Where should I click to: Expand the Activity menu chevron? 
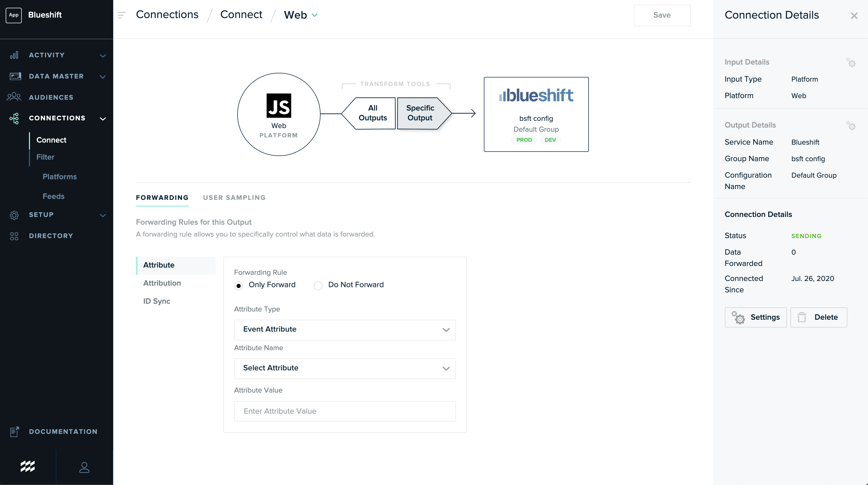click(x=103, y=56)
